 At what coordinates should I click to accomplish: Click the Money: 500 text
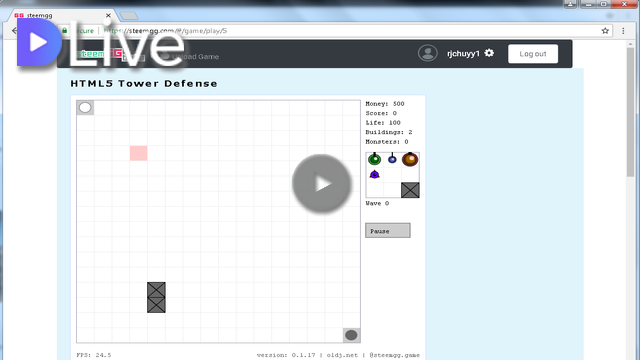[x=384, y=104]
